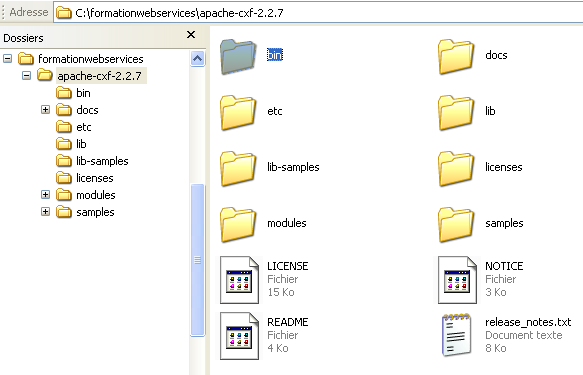
Task: Select apache-cxf-2.2.7 label in tree
Action: click(x=100, y=76)
